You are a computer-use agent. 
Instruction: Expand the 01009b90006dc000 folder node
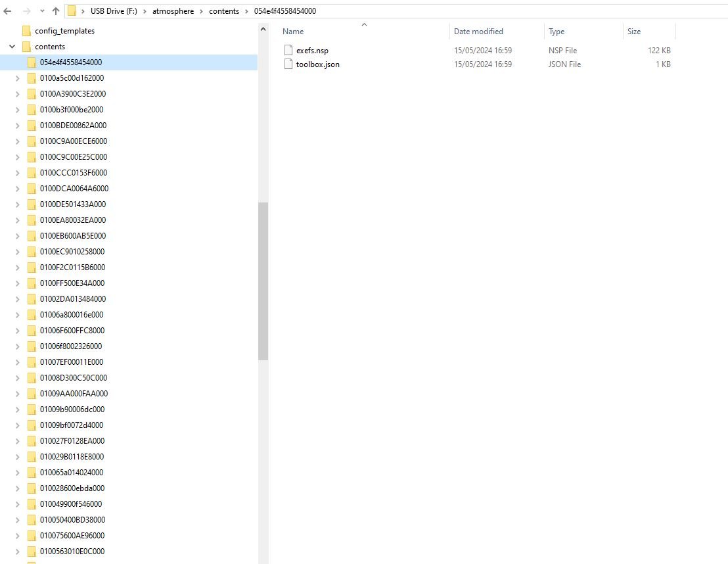click(x=17, y=410)
